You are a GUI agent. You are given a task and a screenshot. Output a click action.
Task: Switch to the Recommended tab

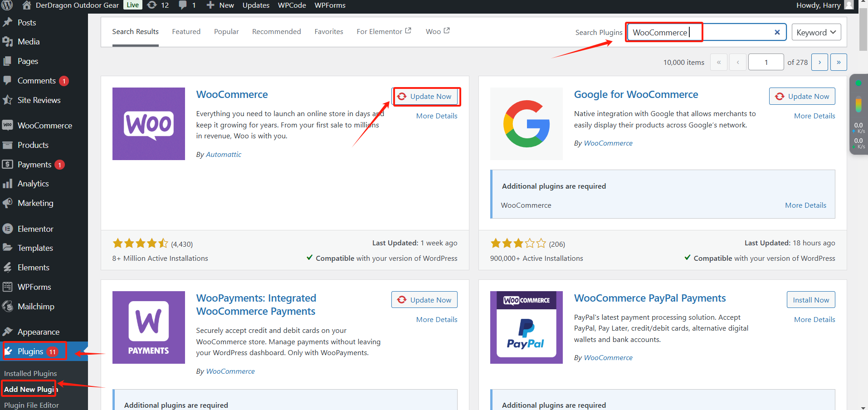click(x=276, y=32)
